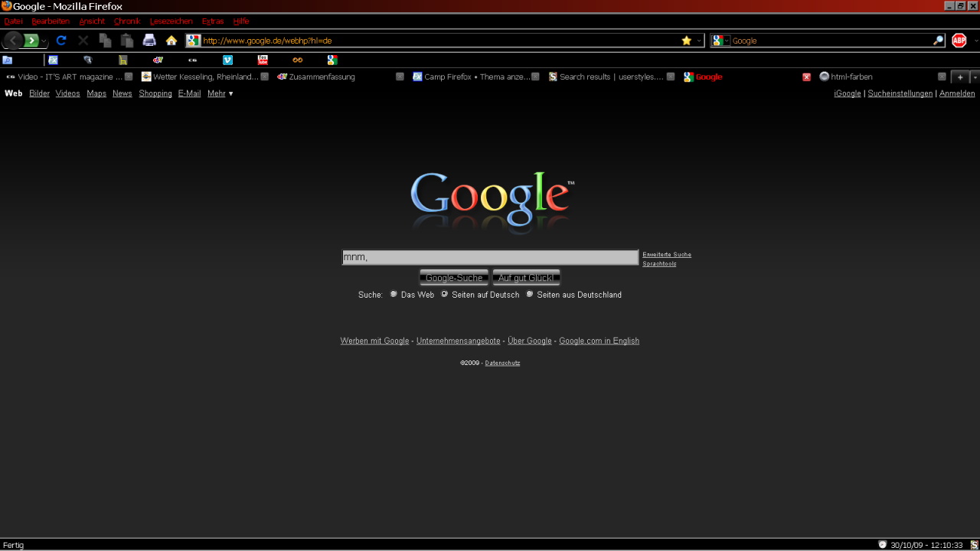This screenshot has width=980, height=551.
Task: Reload the page with the blue refresh icon
Action: click(x=61, y=41)
